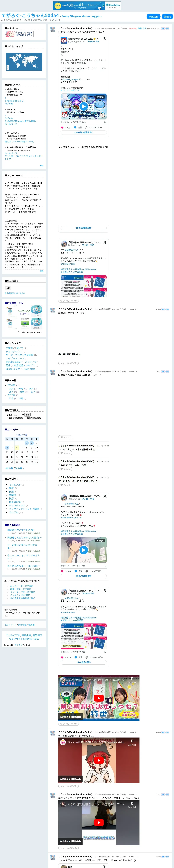Image resolution: width=174 pixels, height=868 pixels.
Task: Open 1件の返信を読む on aharen tweet
Action: (84, 662)
